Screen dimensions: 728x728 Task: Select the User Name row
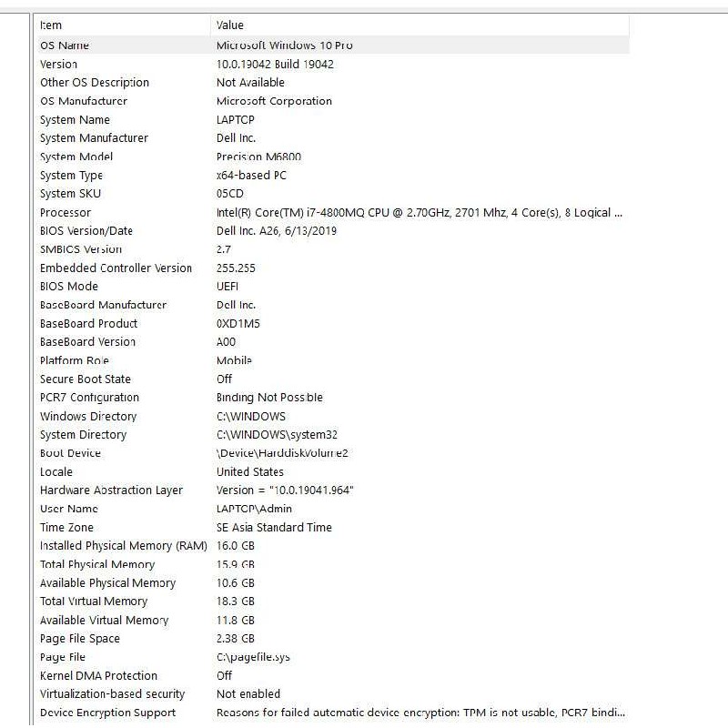click(x=333, y=509)
